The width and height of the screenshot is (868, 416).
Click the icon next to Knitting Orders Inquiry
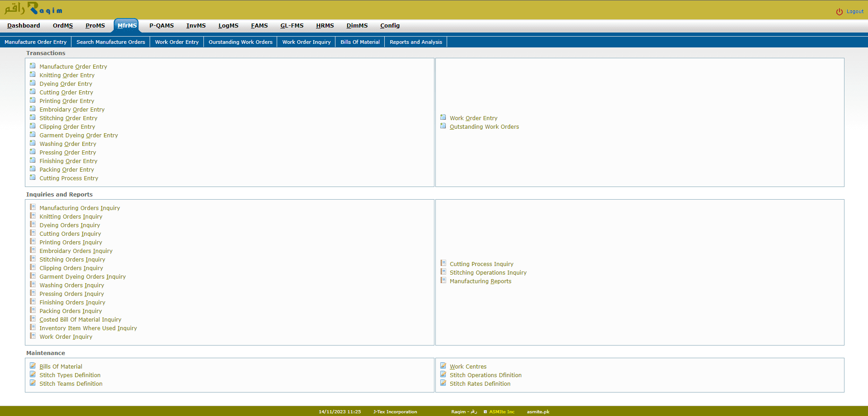[x=33, y=216]
